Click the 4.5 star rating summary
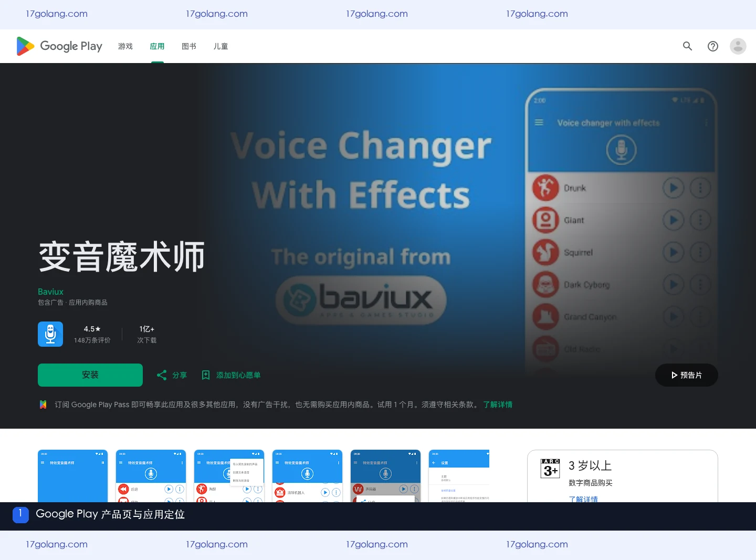 [92, 334]
